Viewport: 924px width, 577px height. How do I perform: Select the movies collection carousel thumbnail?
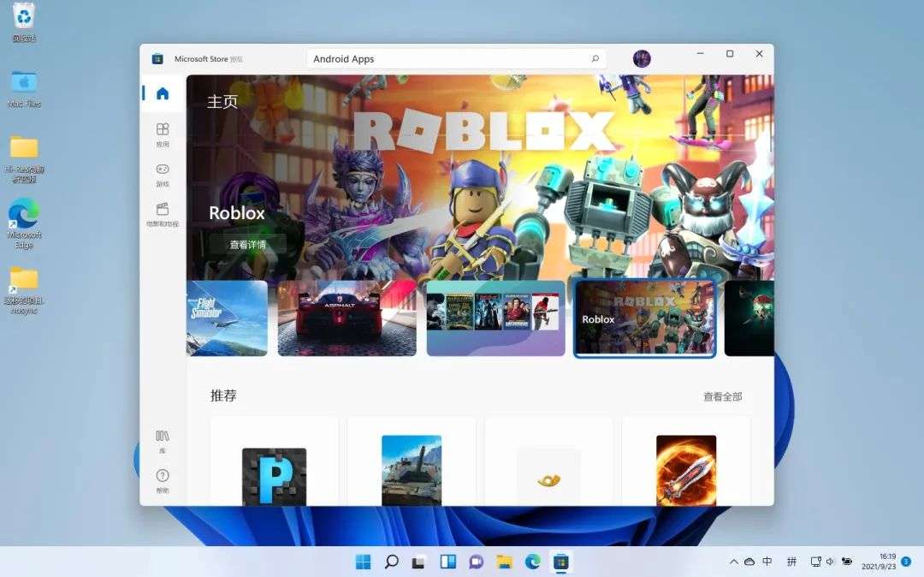click(495, 318)
